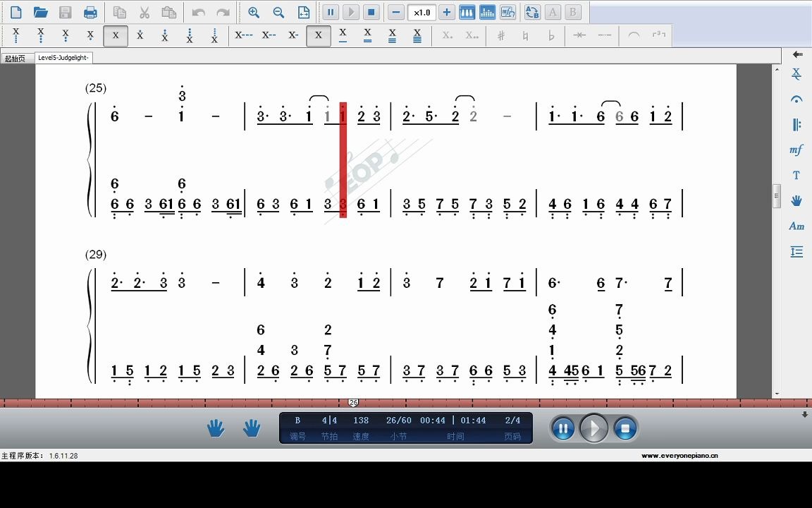Create a new score file
Viewport: 812px width, 508px height.
point(16,12)
